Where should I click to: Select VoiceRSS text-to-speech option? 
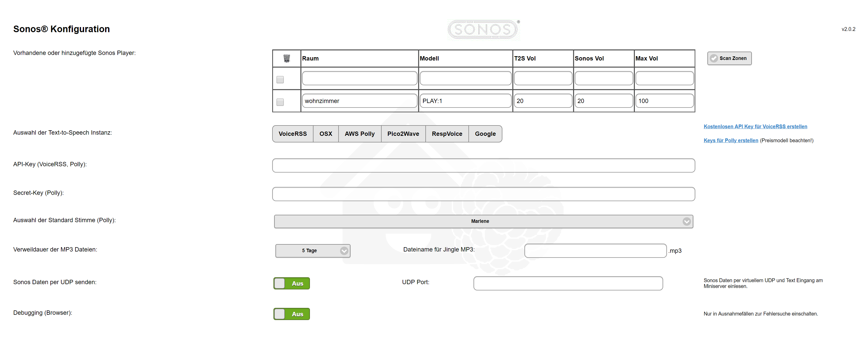click(292, 134)
